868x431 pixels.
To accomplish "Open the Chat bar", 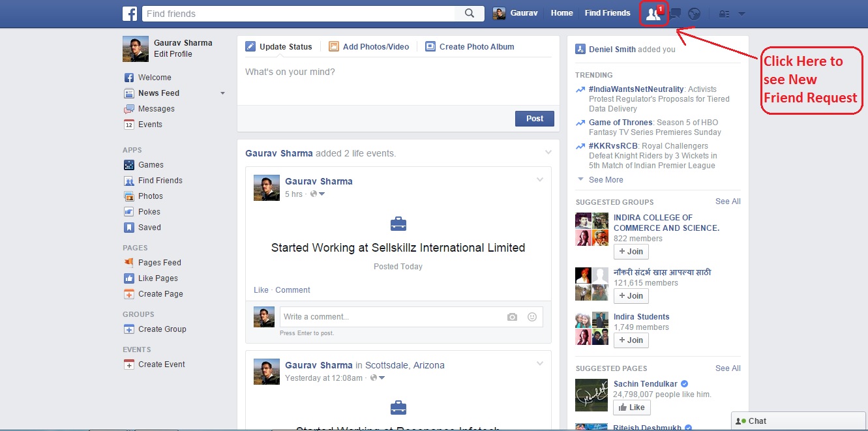I will coord(800,421).
